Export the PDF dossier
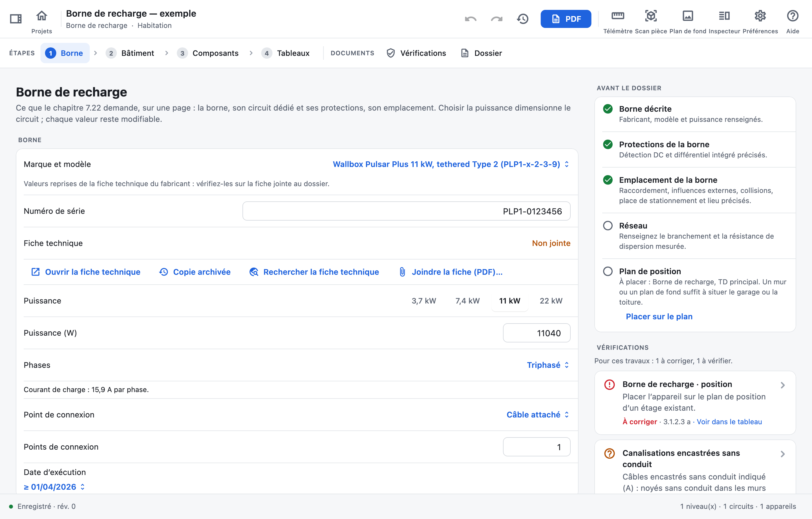Screen dimensions: 812x519 (566, 19)
